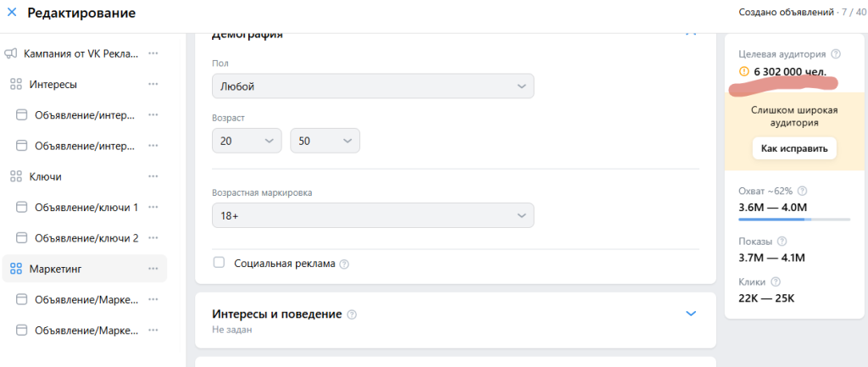Click question mark next to Клики
The height and width of the screenshot is (367, 868).
click(x=776, y=281)
